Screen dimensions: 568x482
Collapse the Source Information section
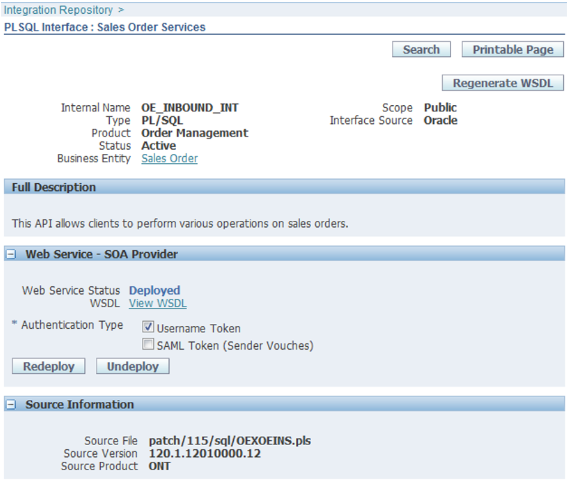(11, 405)
